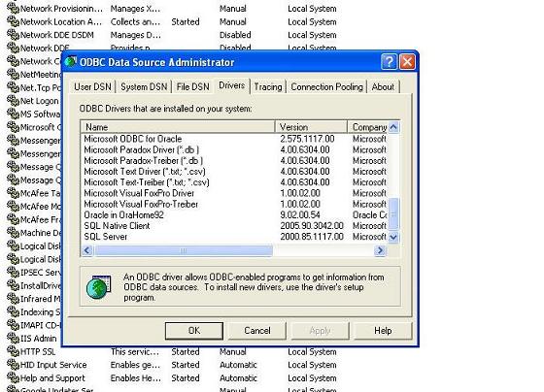
Task: Click the gear icon for Net.Tcp service
Action: (x=13, y=87)
